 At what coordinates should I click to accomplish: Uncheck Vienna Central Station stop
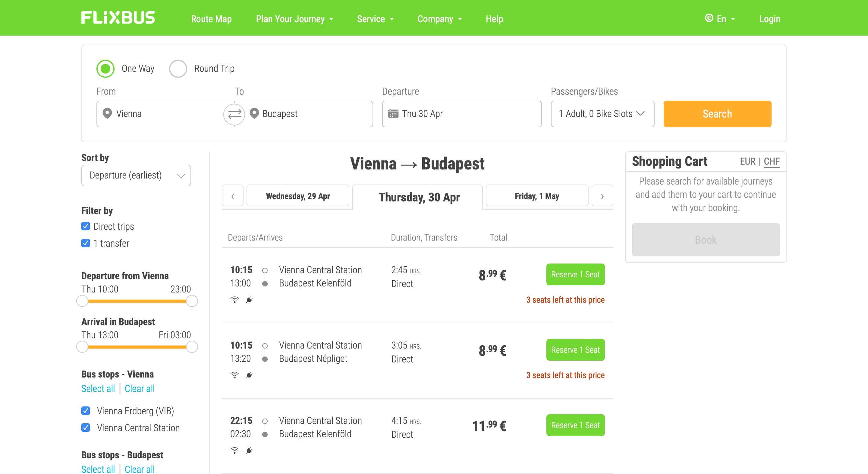click(x=86, y=428)
